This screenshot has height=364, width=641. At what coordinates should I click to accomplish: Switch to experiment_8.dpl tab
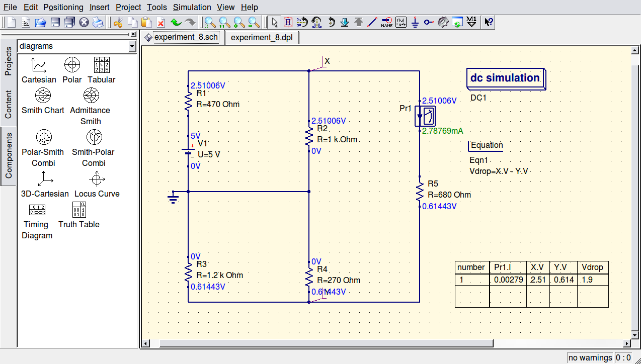262,37
